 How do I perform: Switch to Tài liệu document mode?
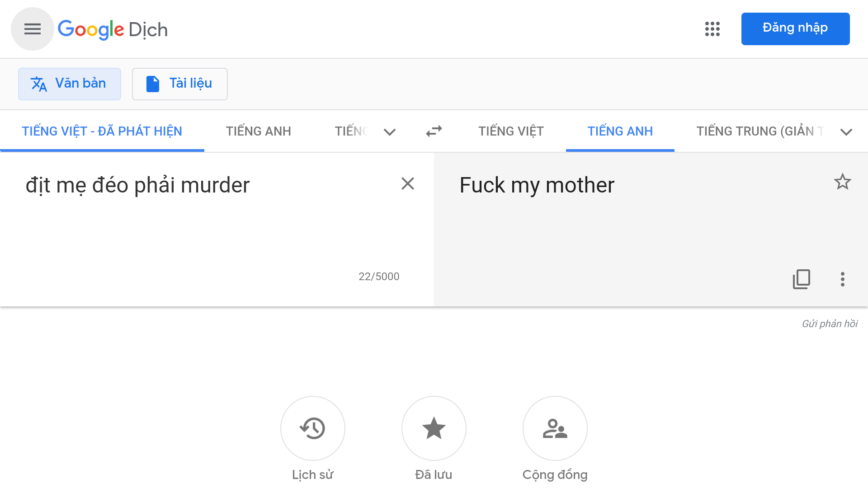(x=179, y=84)
